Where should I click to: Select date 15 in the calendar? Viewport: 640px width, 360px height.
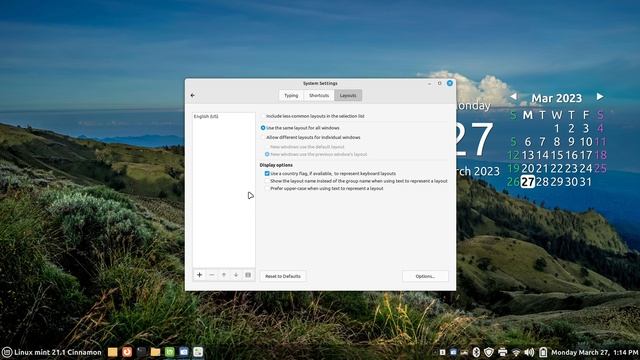pyautogui.click(x=557, y=155)
